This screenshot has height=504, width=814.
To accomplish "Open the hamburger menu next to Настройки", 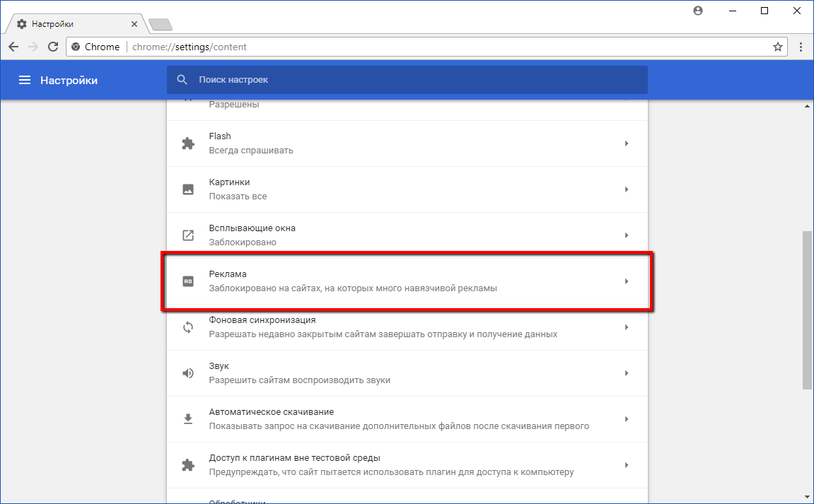I will [25, 80].
